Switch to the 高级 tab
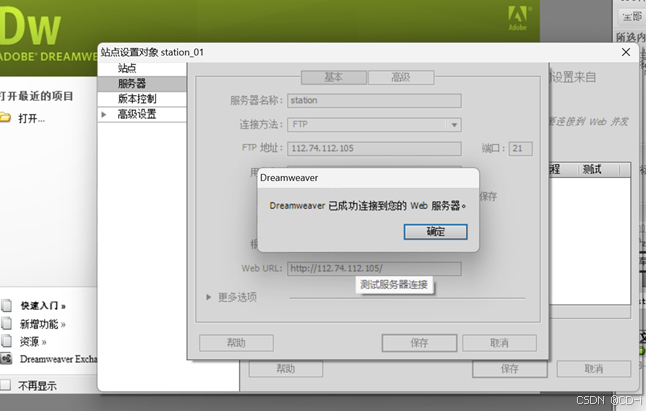647x412 pixels. point(401,77)
